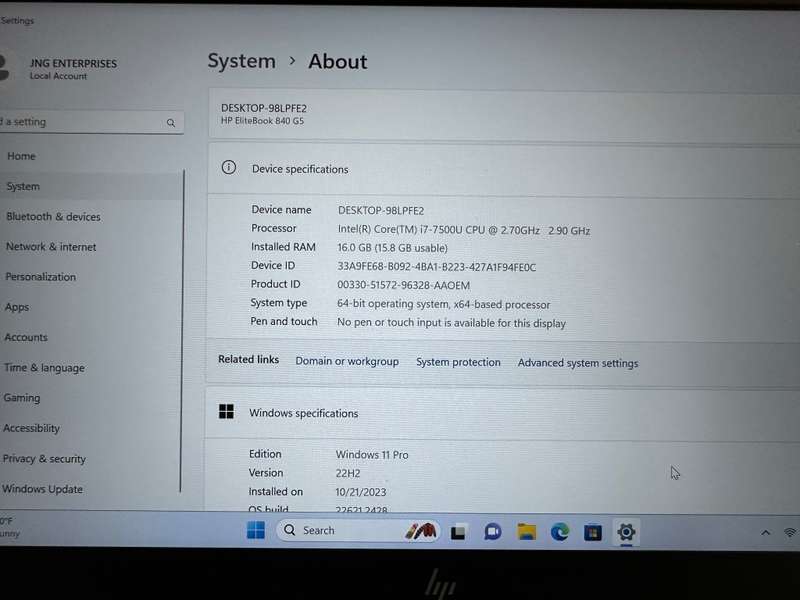Open Network & internet settings
800x600 pixels.
[51, 246]
